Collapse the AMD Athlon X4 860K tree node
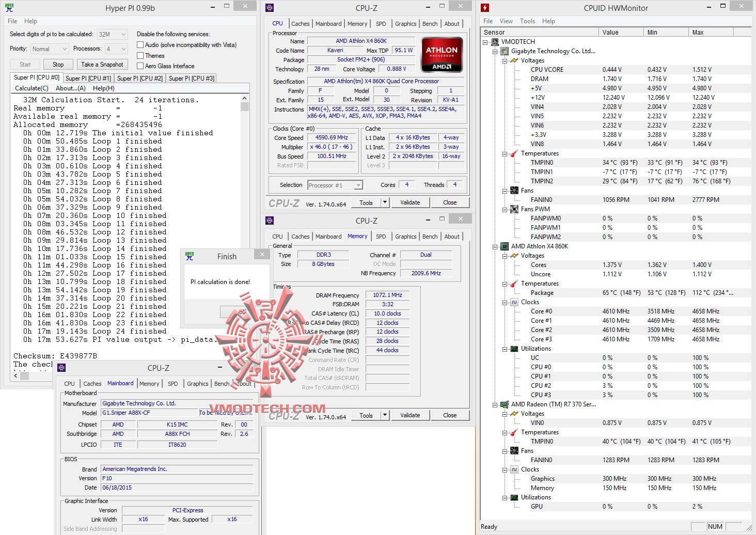756x535 pixels. (x=495, y=246)
